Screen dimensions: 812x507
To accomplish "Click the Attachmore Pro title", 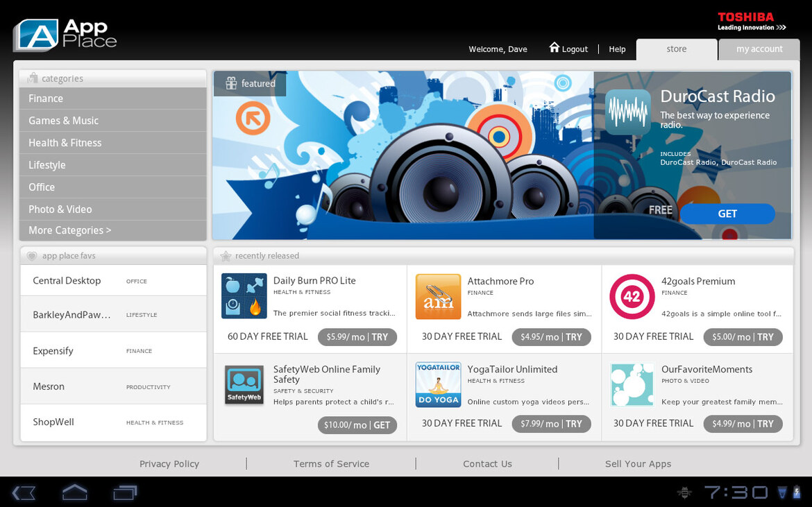I will pos(500,282).
